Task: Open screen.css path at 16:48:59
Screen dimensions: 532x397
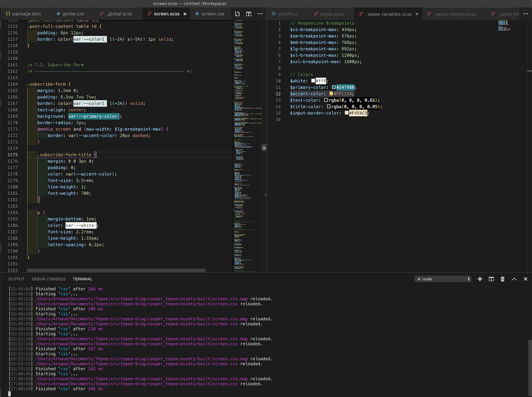Action: point(136,324)
